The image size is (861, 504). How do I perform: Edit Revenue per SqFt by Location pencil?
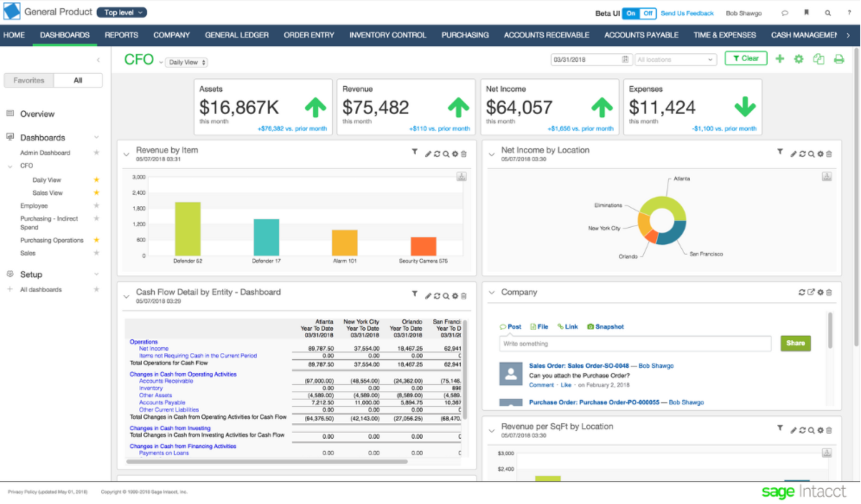(793, 431)
